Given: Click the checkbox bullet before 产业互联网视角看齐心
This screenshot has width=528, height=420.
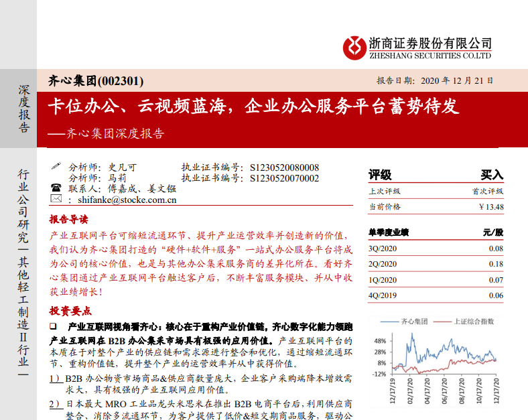Looking at the screenshot, I should point(53,326).
